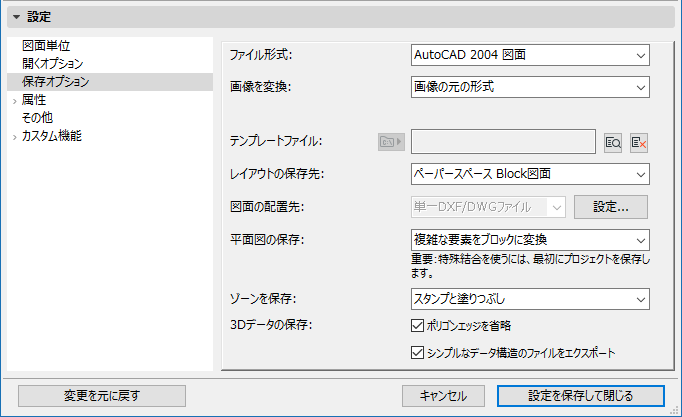Screen dimensions: 682x417
Task: Click 変更を元に戻す button
Action: pyautogui.click(x=102, y=396)
